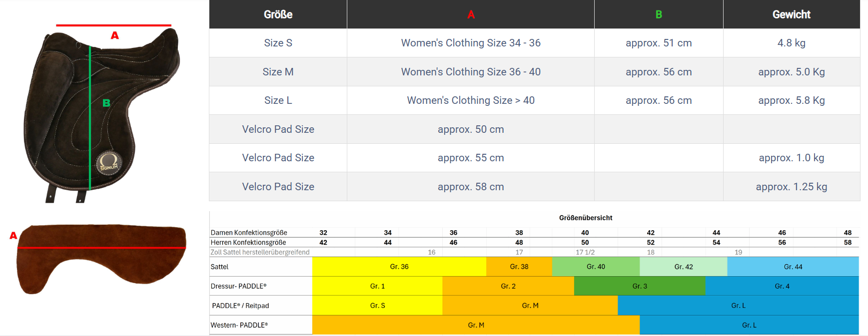Click Women's Clothing Size > 40 cell
Image resolution: width=868 pixels, height=336 pixels.
point(470,100)
